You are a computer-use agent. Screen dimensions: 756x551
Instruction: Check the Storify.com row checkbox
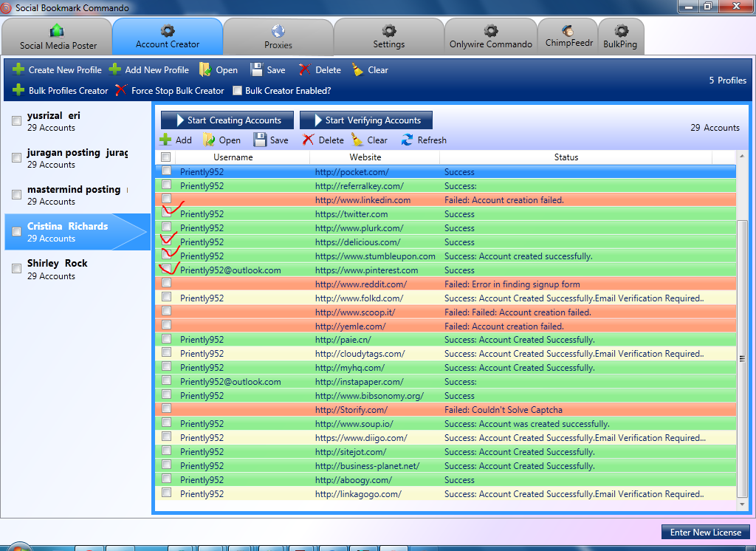pyautogui.click(x=167, y=408)
